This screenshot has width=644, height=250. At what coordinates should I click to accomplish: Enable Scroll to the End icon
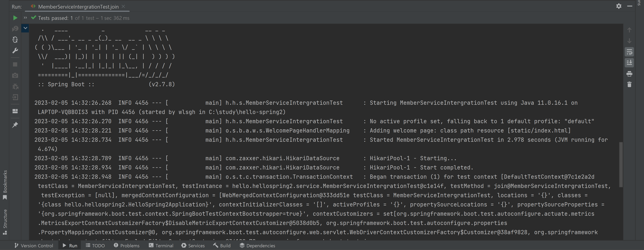[629, 62]
